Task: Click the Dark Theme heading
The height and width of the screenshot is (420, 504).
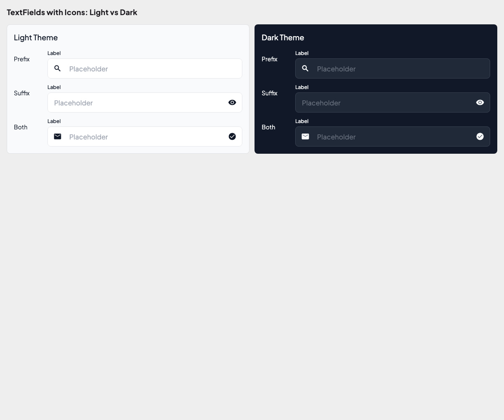Action: 283,37
